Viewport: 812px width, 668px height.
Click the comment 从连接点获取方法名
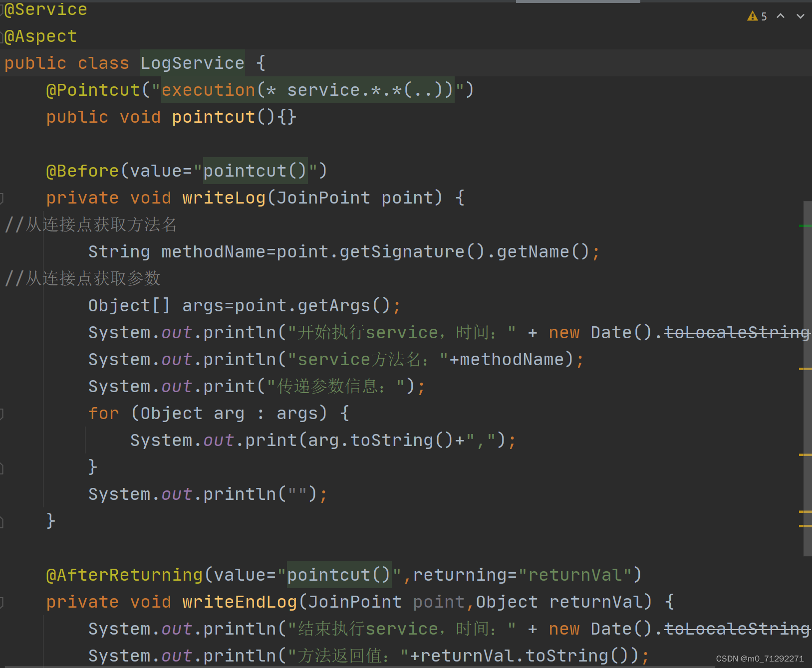click(91, 225)
